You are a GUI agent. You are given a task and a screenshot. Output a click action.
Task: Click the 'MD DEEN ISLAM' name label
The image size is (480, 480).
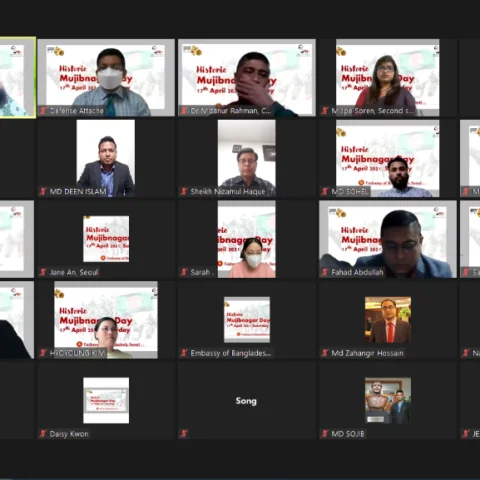click(x=78, y=191)
